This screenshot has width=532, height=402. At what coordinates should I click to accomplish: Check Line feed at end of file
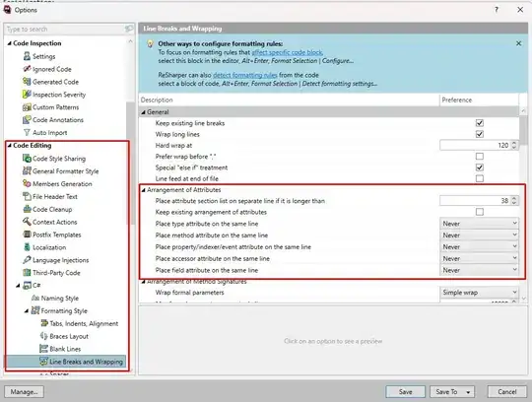[x=480, y=178]
